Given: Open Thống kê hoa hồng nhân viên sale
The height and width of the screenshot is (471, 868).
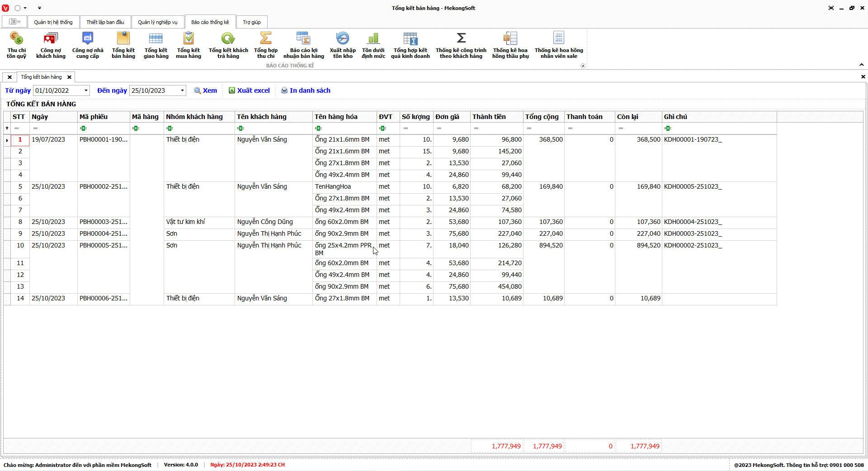Looking at the screenshot, I should pyautogui.click(x=559, y=44).
